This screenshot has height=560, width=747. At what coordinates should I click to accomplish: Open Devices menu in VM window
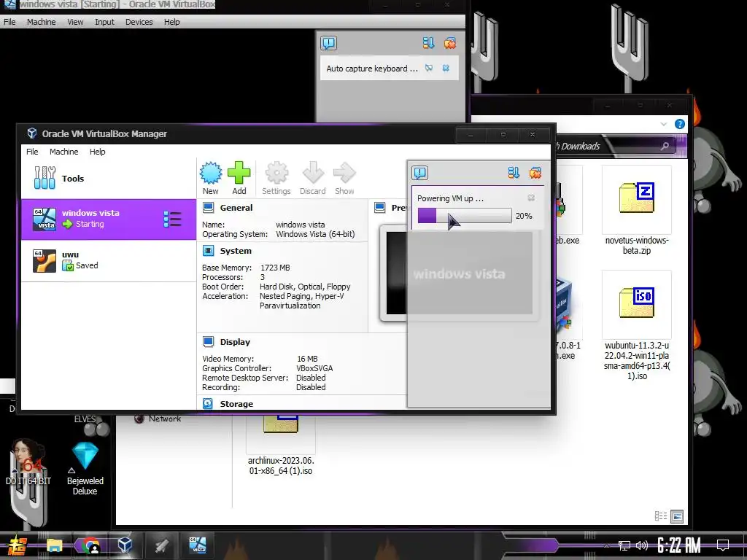139,22
